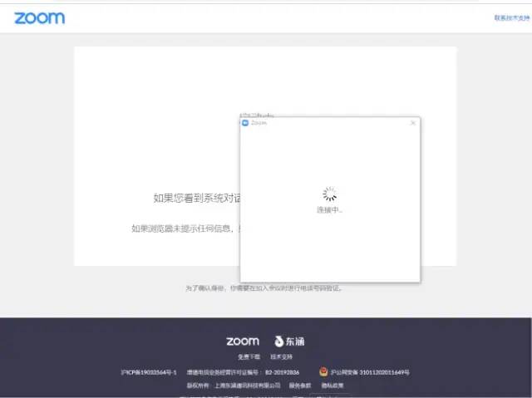Click the 为了确认身份 notice below the card
Viewport: 532px width, 398px height.
[x=264, y=288]
